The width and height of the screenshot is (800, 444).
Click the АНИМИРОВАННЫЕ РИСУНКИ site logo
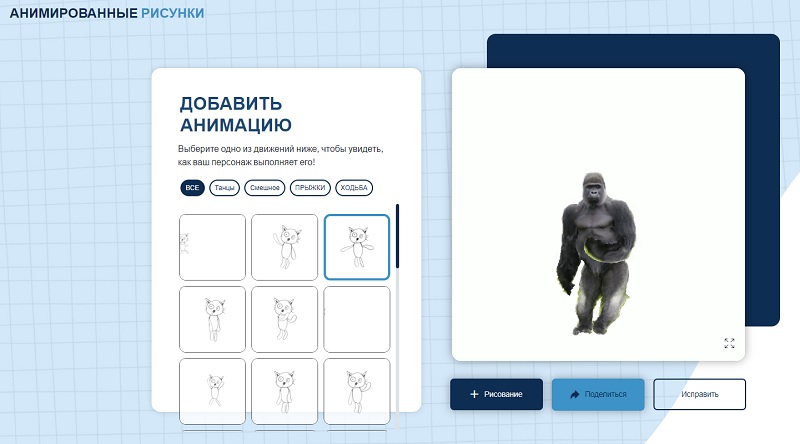point(107,13)
